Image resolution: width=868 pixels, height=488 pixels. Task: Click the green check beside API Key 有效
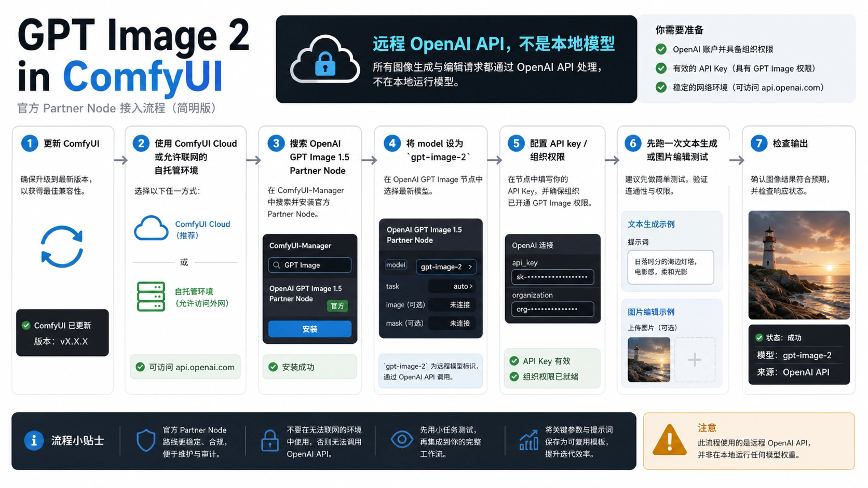[514, 361]
